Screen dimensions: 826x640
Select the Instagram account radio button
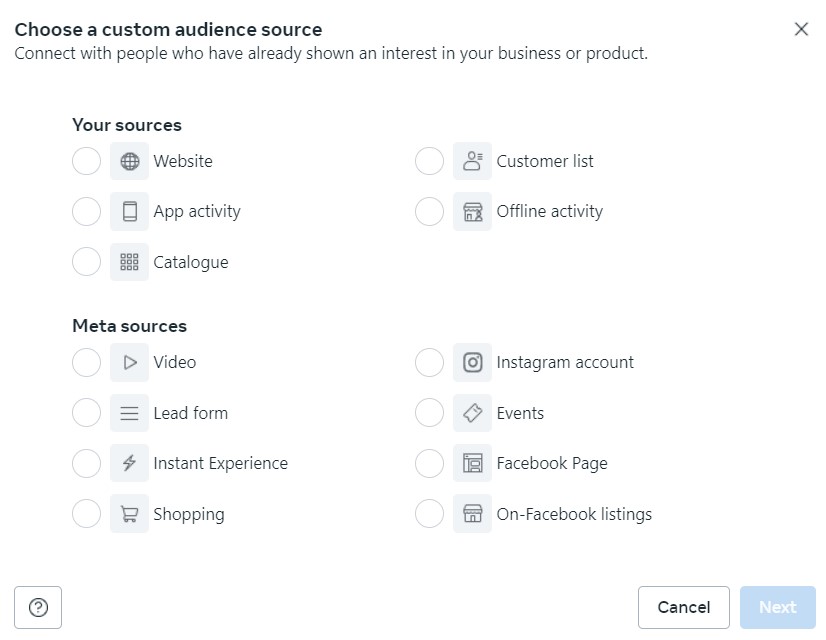pyautogui.click(x=429, y=362)
